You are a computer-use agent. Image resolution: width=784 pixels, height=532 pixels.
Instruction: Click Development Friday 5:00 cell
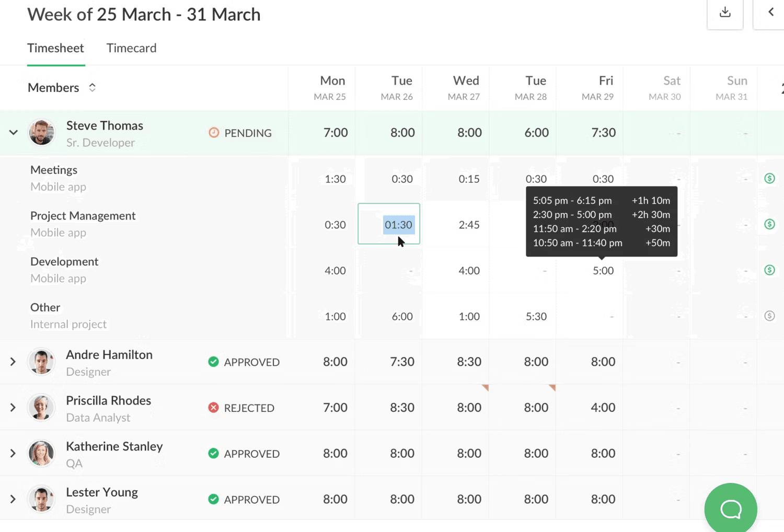pos(603,271)
